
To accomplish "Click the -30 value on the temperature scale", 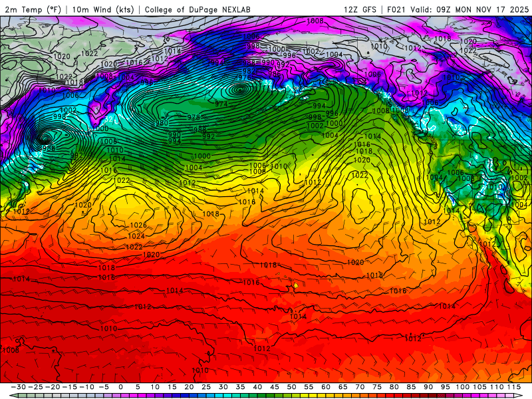I will pyautogui.click(x=19, y=387).
